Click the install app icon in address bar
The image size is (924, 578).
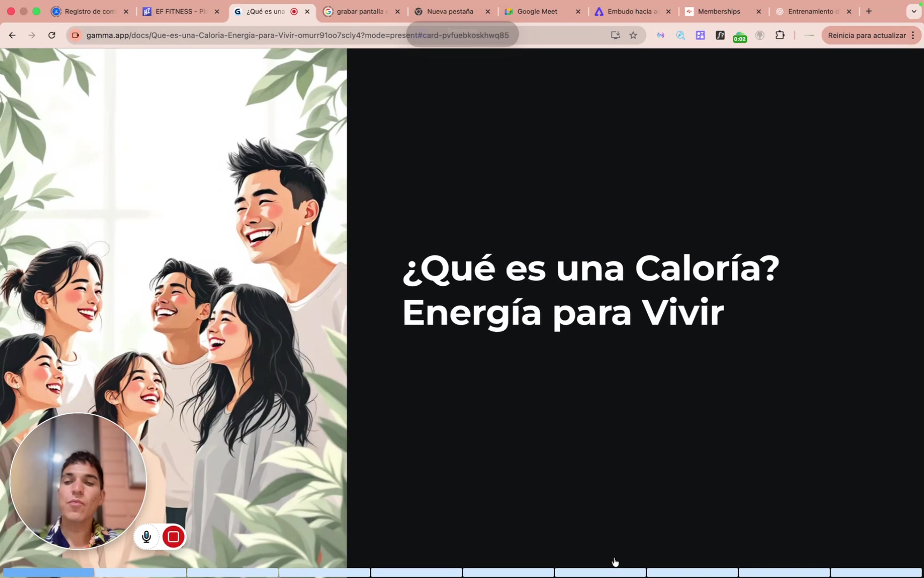pyautogui.click(x=615, y=35)
